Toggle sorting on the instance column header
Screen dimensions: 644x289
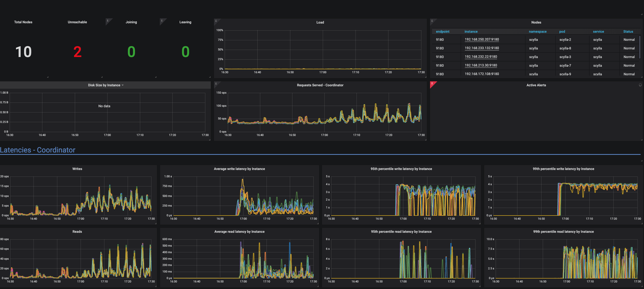click(471, 31)
